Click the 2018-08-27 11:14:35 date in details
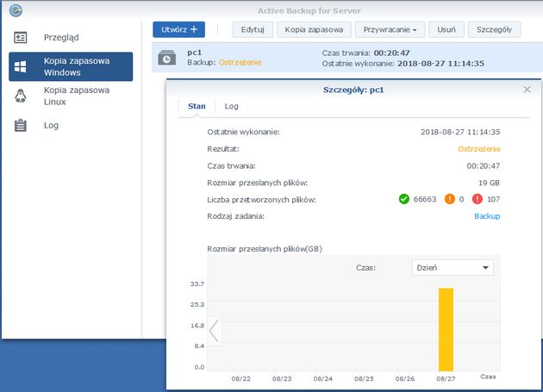543x392 pixels. tap(460, 132)
